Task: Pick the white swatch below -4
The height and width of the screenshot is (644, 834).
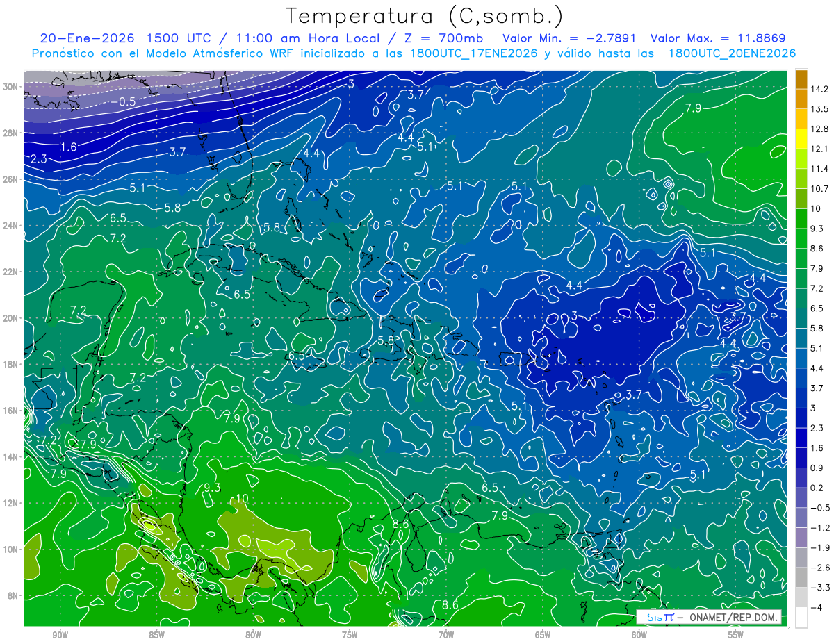Action: pos(801,617)
